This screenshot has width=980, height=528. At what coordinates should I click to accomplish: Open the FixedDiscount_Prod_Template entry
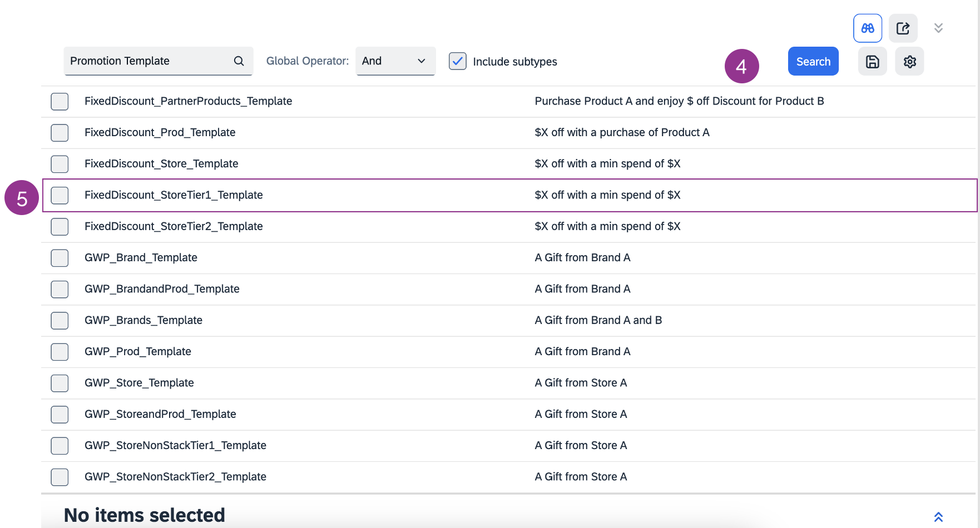tap(160, 132)
